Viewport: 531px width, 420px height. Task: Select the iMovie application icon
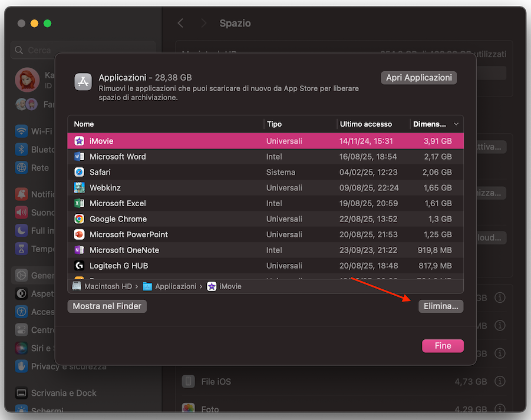coord(78,141)
